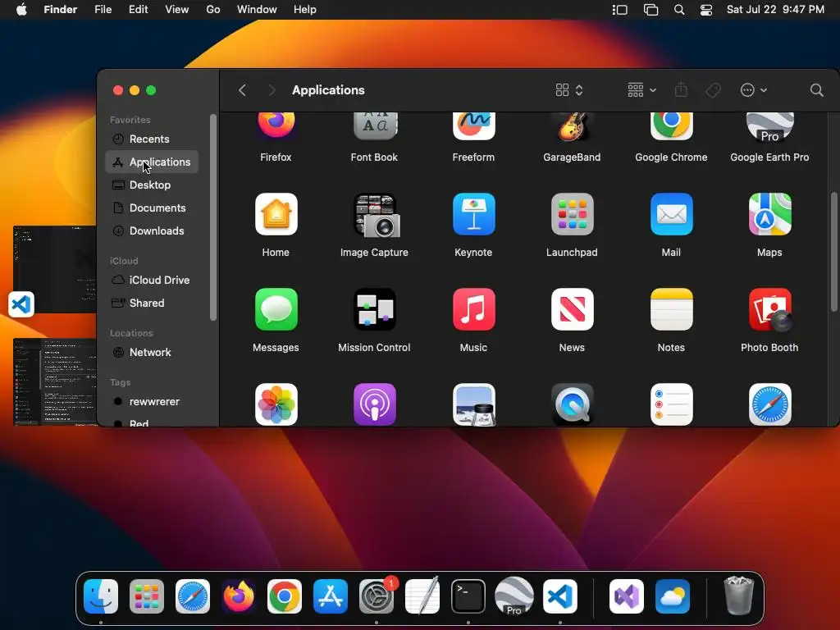Select the Safari compass in the Applications grid
840x630 pixels.
[x=769, y=404]
